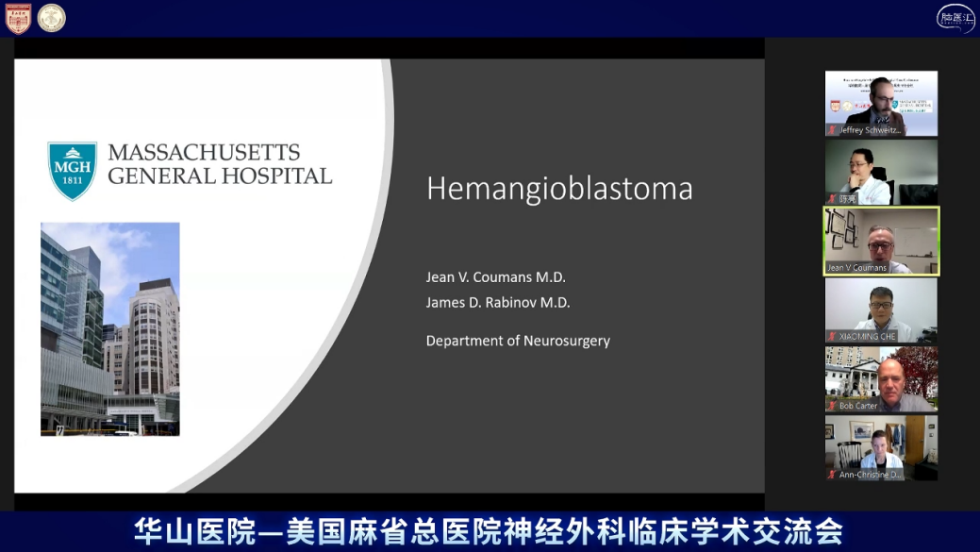
Task: Click the round gold emblem logo
Action: [51, 18]
